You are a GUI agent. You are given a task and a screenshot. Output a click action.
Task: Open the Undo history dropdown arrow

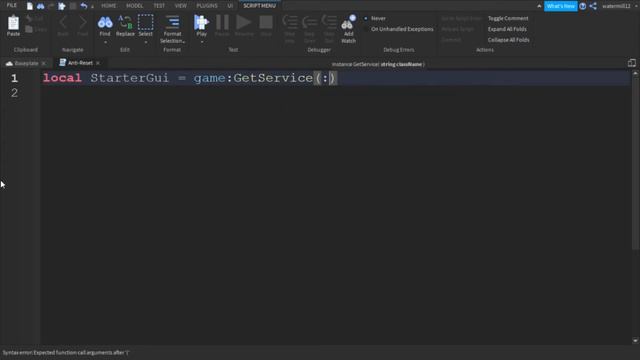pos(92,7)
